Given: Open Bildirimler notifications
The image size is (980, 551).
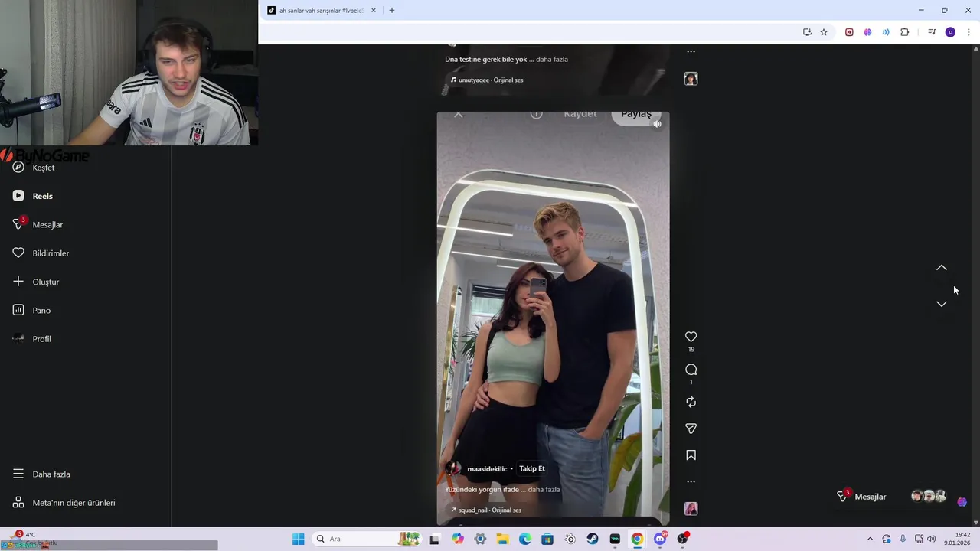Looking at the screenshot, I should click(41, 253).
